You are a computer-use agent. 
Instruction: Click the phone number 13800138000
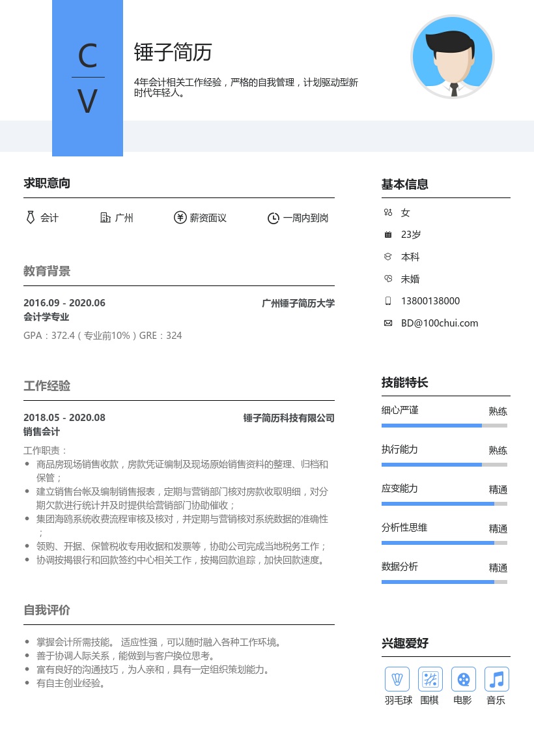430,300
